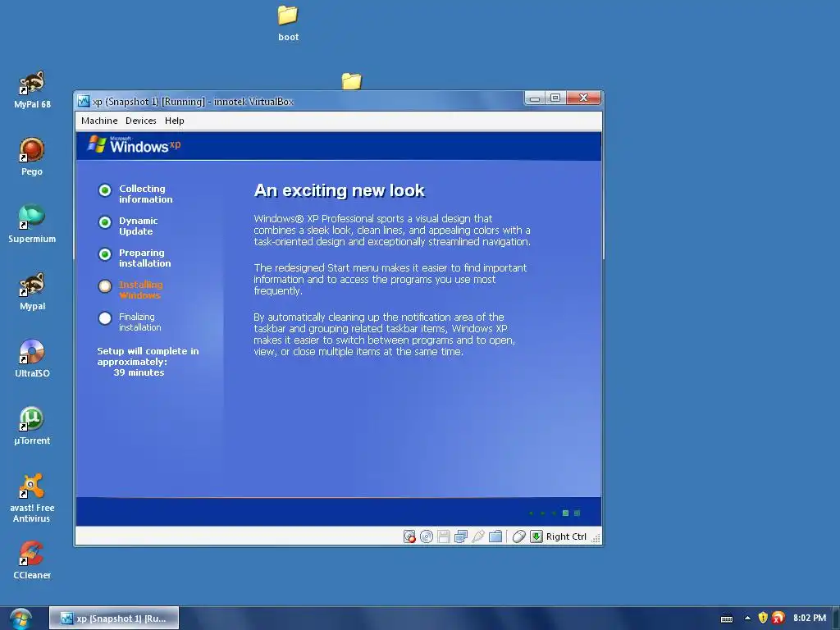840x630 pixels.
Task: Open the Machine menu
Action: [x=99, y=121]
